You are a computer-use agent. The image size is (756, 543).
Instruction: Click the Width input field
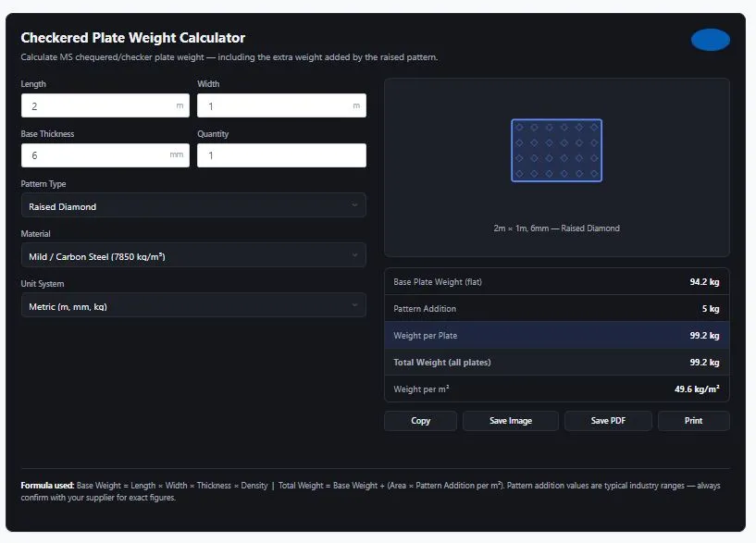click(x=281, y=105)
